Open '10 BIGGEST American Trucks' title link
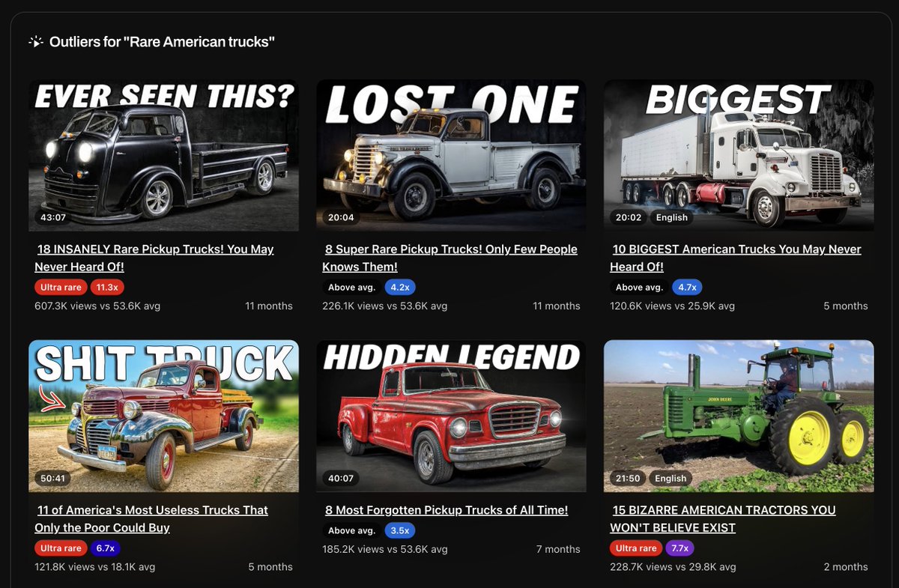Image resolution: width=899 pixels, height=588 pixels. [x=736, y=258]
